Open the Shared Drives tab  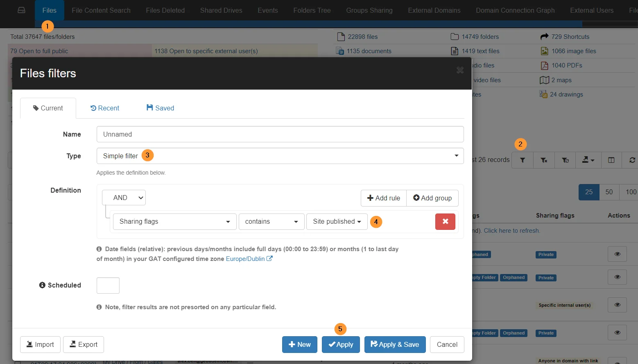pos(221,10)
